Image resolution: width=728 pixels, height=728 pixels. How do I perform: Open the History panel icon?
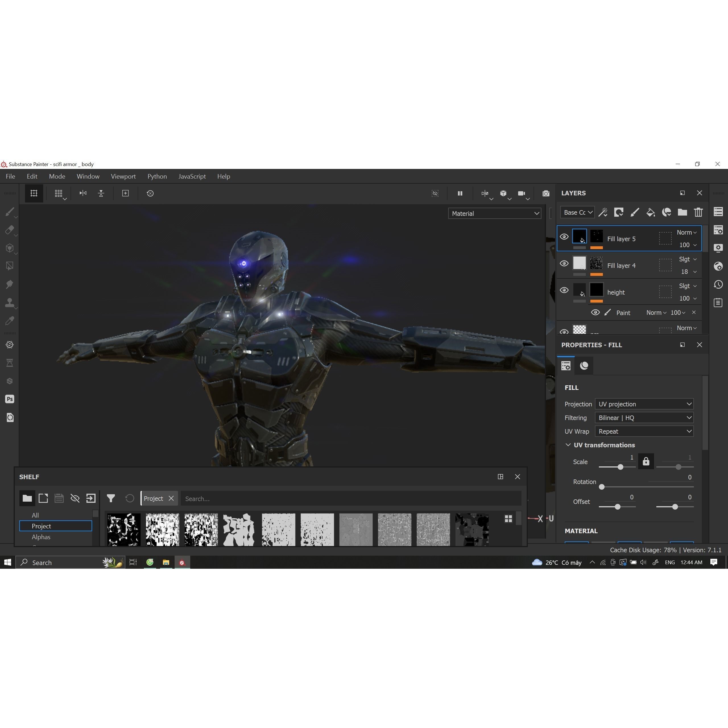tap(718, 284)
